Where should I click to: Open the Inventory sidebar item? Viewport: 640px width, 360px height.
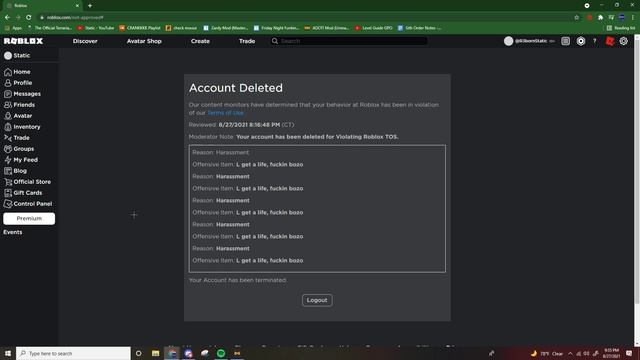pyautogui.click(x=22, y=127)
